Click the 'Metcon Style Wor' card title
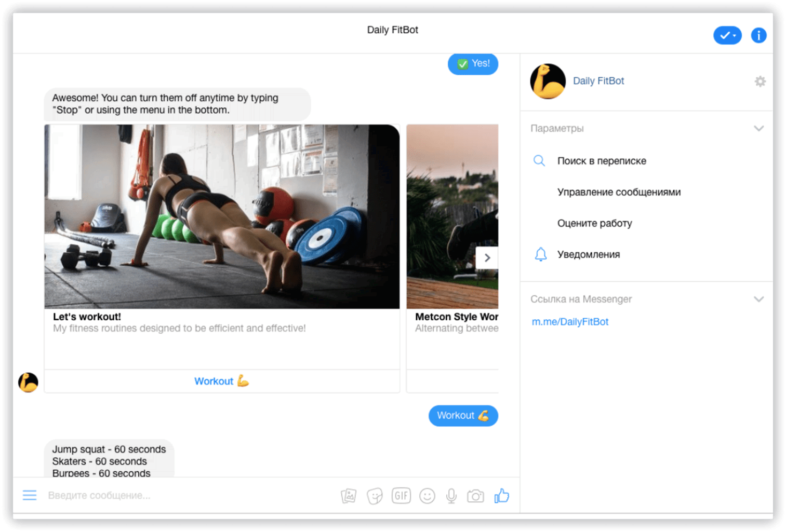The width and height of the screenshot is (786, 532). (x=457, y=317)
